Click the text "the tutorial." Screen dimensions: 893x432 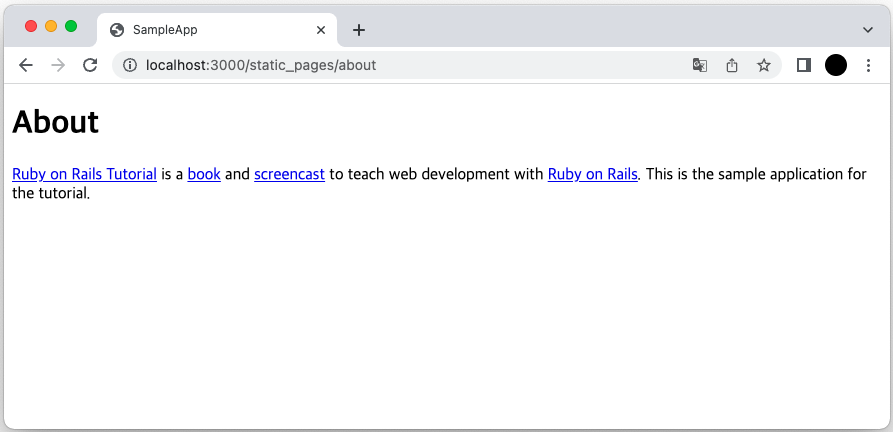click(51, 194)
